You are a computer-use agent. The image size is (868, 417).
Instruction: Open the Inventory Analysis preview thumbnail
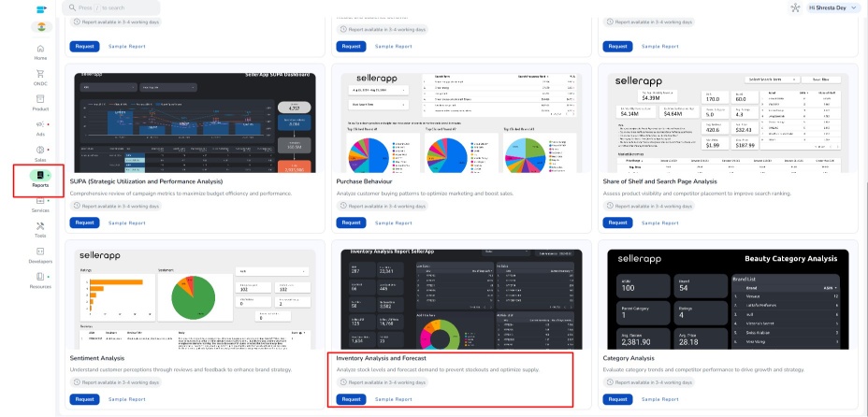461,299
